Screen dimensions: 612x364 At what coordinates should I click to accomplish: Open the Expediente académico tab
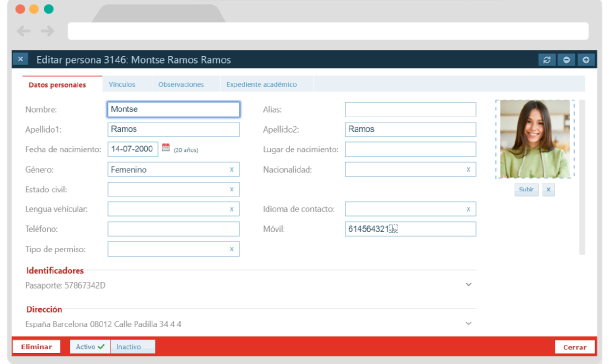pos(262,84)
